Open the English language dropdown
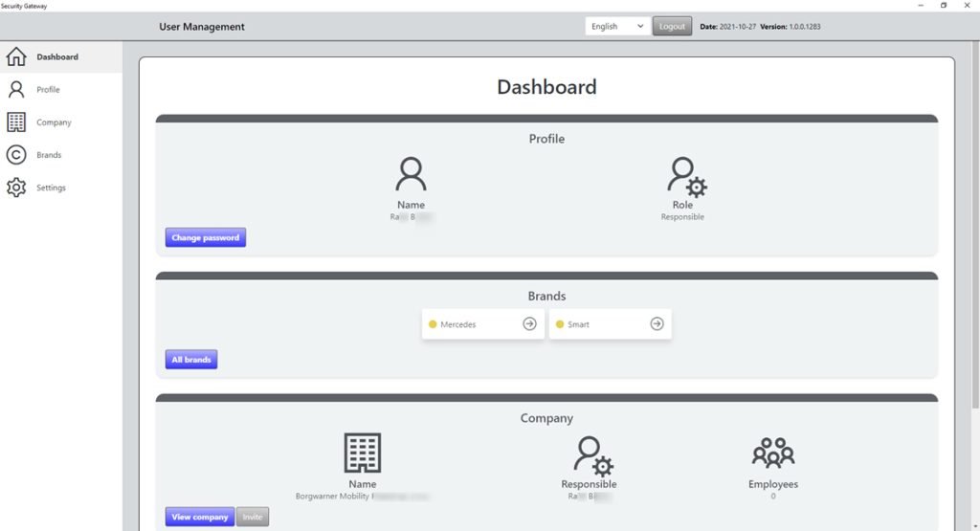Image resolution: width=980 pixels, height=531 pixels. [617, 27]
